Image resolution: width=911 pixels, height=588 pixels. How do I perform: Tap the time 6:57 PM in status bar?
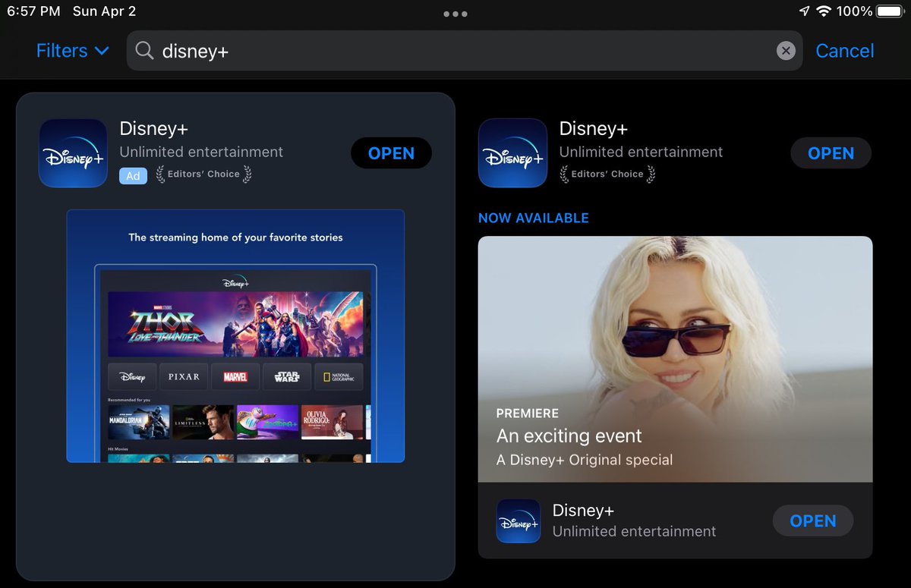pos(33,11)
